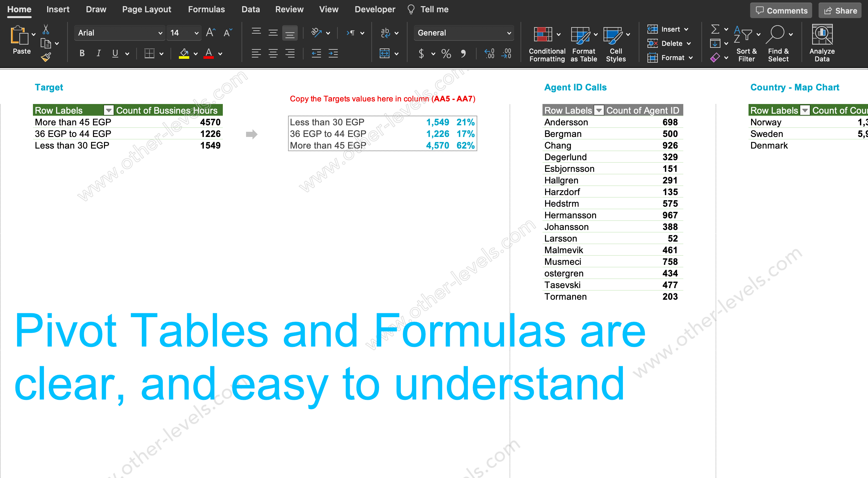Increase font size with large A icon

[211, 33]
